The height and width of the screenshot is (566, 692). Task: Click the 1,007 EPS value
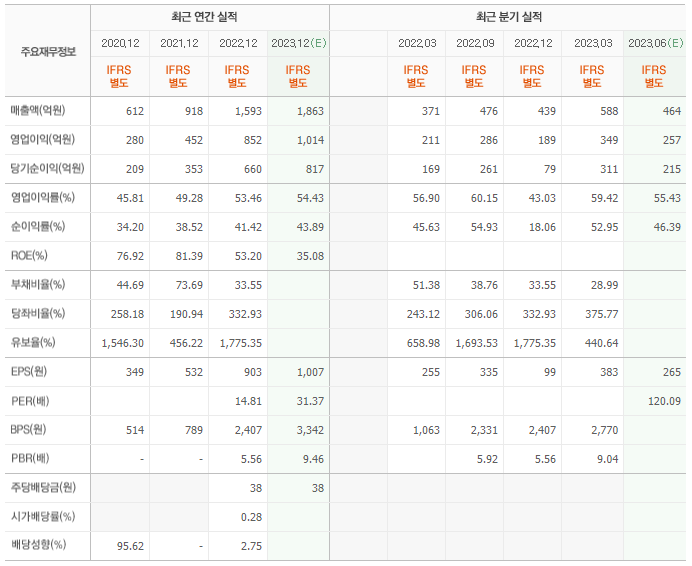click(x=310, y=373)
